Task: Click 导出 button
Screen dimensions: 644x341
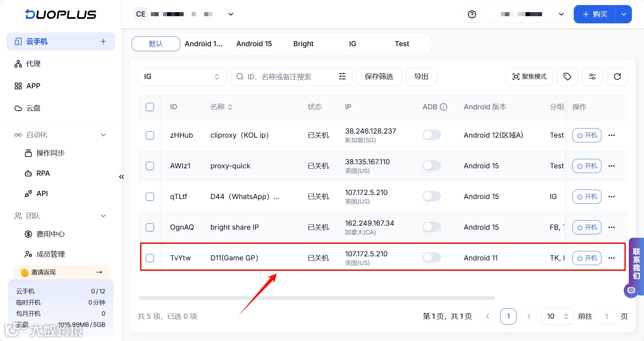Action: coord(421,77)
